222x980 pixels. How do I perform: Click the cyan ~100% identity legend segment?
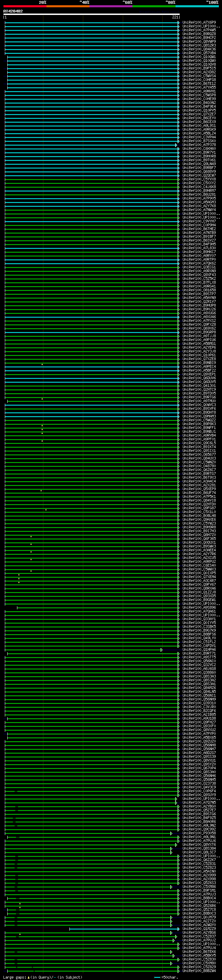[197, 6]
